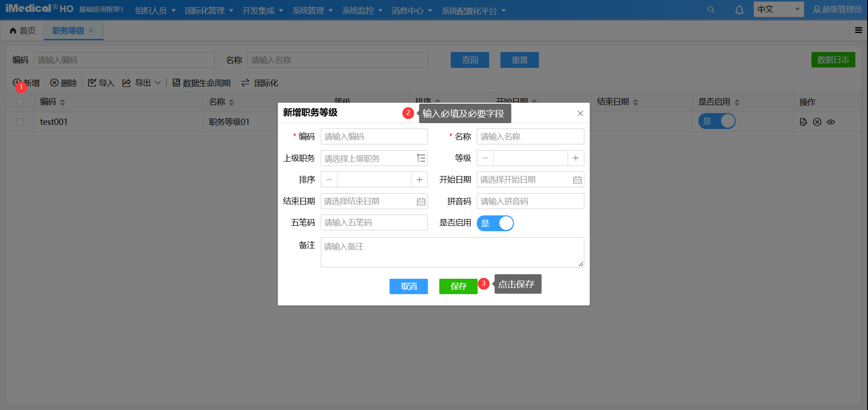Toggle 是否启用 switch in dialog

(495, 223)
